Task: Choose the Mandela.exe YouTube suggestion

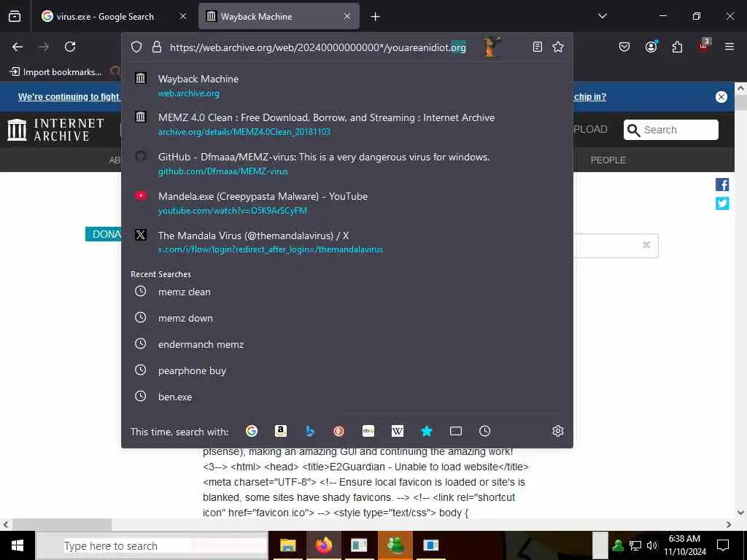Action: click(x=347, y=203)
